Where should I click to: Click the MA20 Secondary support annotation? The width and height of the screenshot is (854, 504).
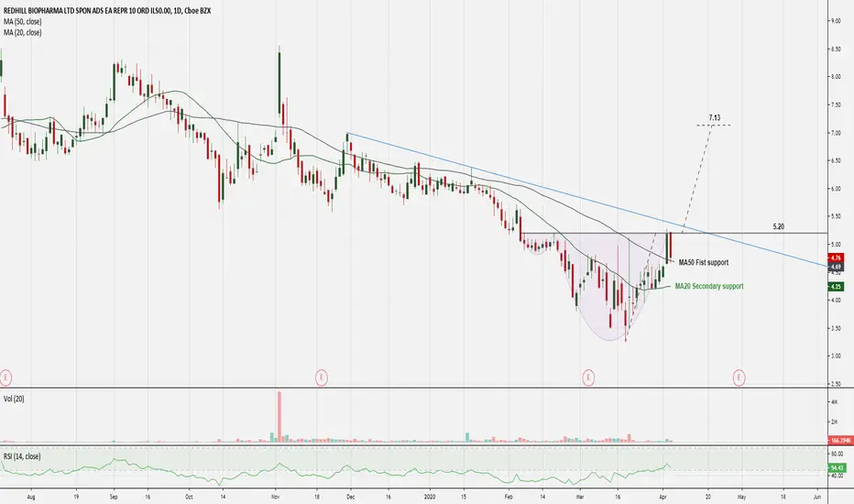coord(709,286)
